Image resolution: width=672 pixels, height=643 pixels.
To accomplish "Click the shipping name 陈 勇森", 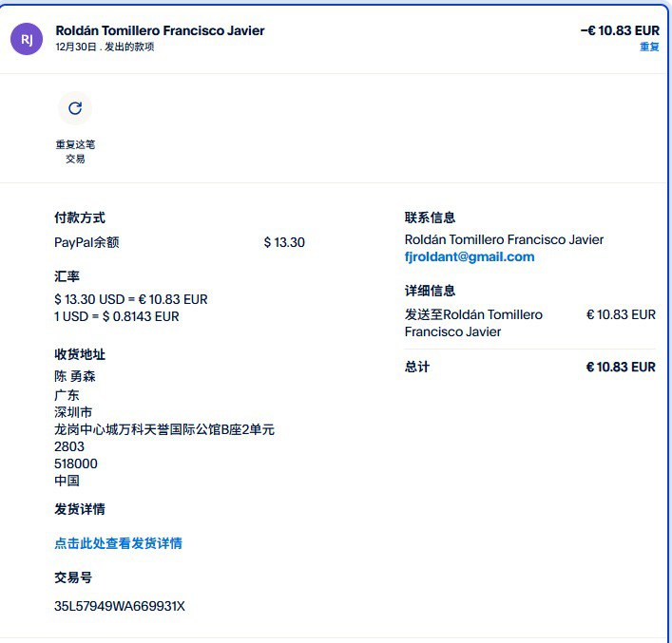I will click(x=75, y=376).
